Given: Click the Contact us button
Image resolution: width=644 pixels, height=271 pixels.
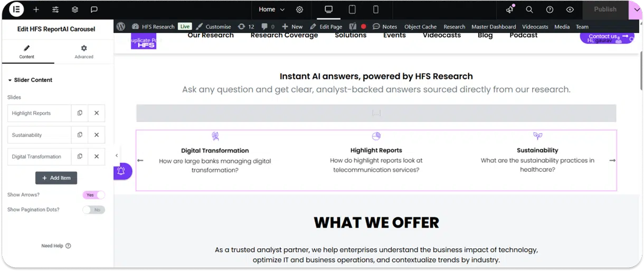Looking at the screenshot, I should point(607,37).
